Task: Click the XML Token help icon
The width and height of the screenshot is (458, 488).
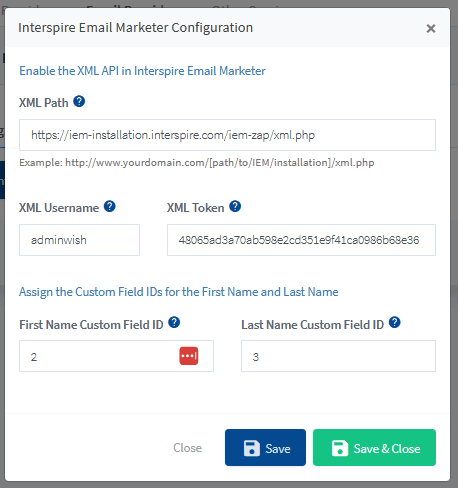Action: tap(235, 206)
